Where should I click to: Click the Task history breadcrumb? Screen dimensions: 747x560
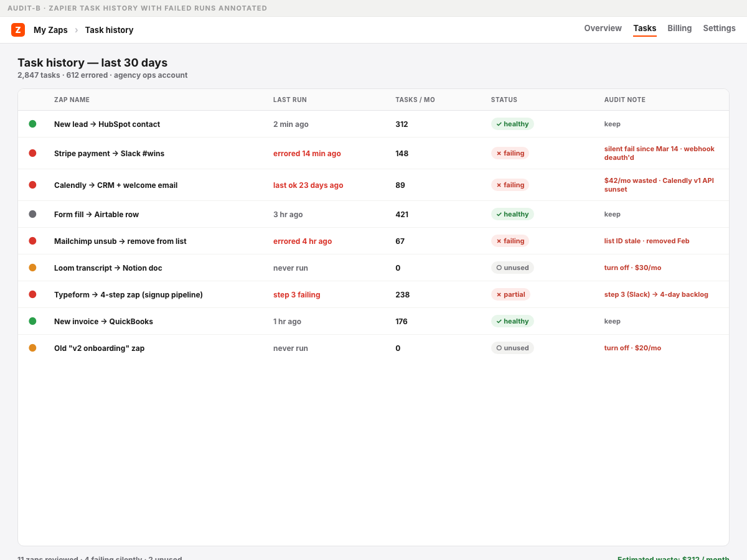(109, 30)
